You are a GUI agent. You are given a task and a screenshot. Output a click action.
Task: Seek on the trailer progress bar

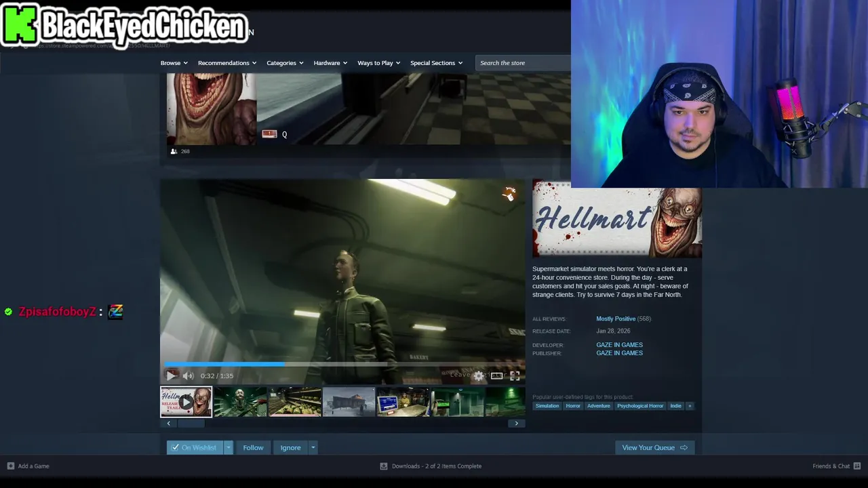point(342,364)
